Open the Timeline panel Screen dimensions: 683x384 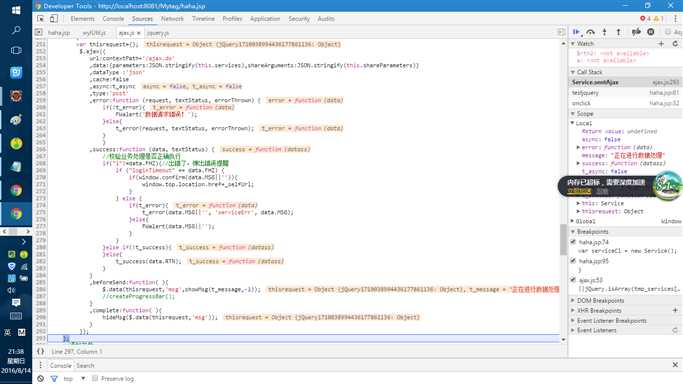tap(203, 19)
